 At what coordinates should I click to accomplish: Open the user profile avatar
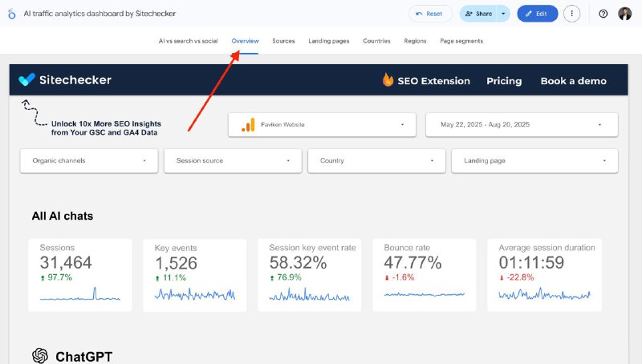(625, 14)
